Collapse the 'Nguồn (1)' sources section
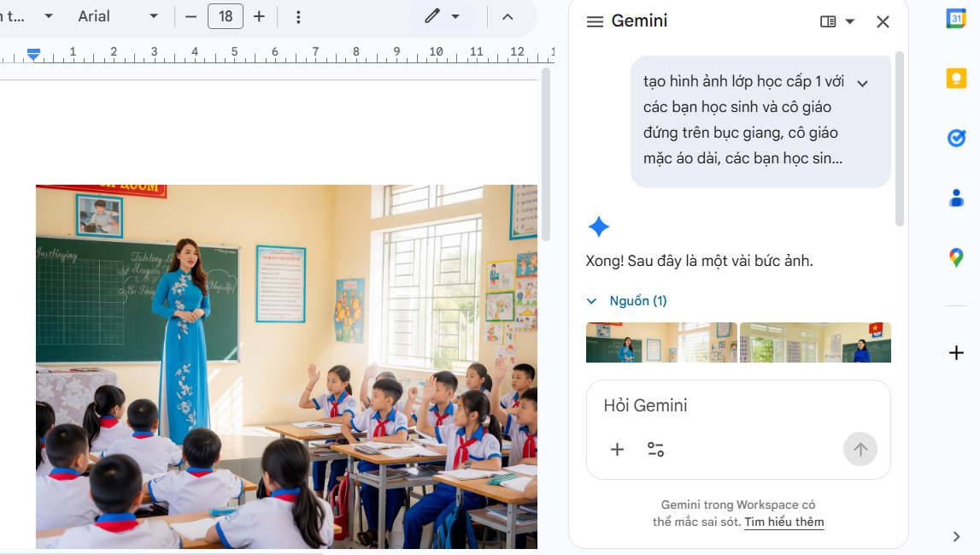Image resolution: width=980 pixels, height=555 pixels. pyautogui.click(x=590, y=300)
